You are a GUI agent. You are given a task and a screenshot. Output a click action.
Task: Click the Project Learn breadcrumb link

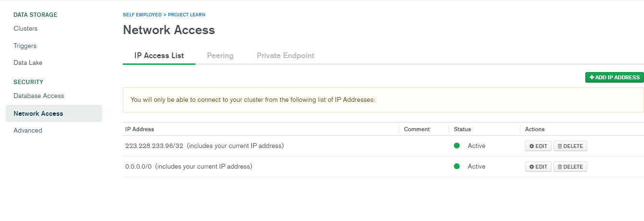(x=186, y=15)
